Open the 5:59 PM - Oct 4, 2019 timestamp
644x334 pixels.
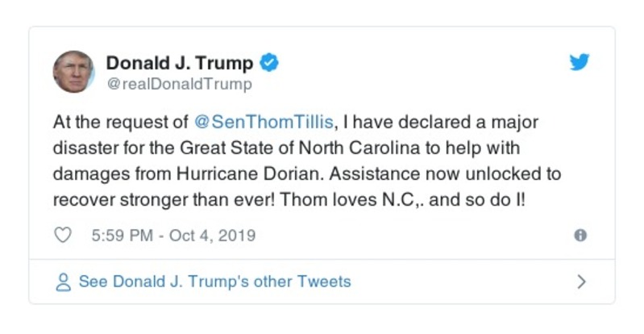(174, 236)
